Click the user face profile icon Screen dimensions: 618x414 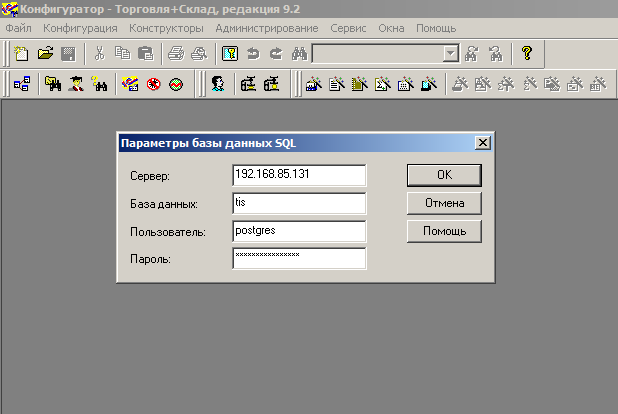pos(218,84)
